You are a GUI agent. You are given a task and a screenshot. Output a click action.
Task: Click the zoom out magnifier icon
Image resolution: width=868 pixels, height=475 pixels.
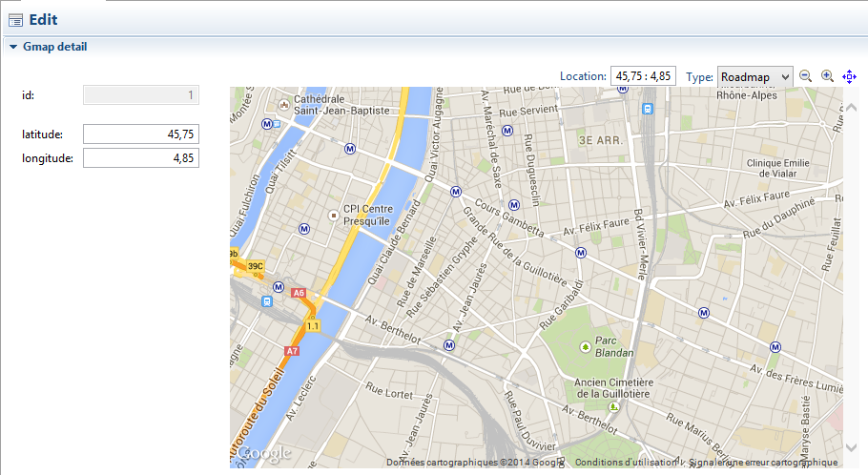[x=805, y=76]
